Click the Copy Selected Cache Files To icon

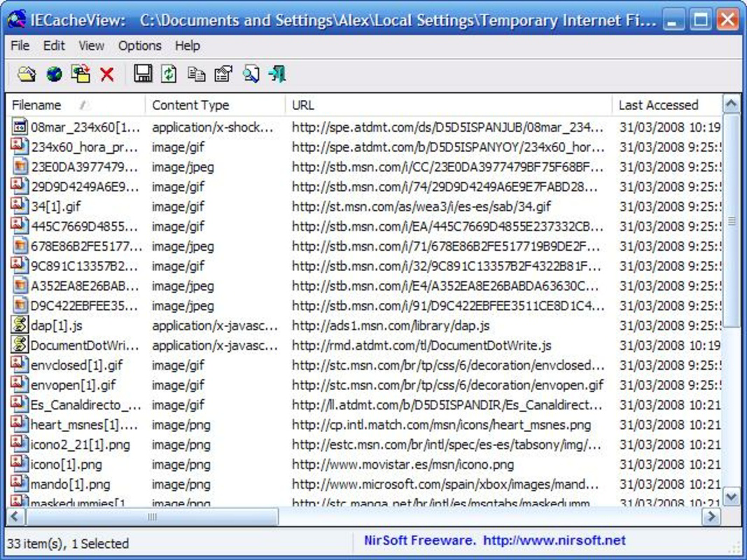click(81, 73)
